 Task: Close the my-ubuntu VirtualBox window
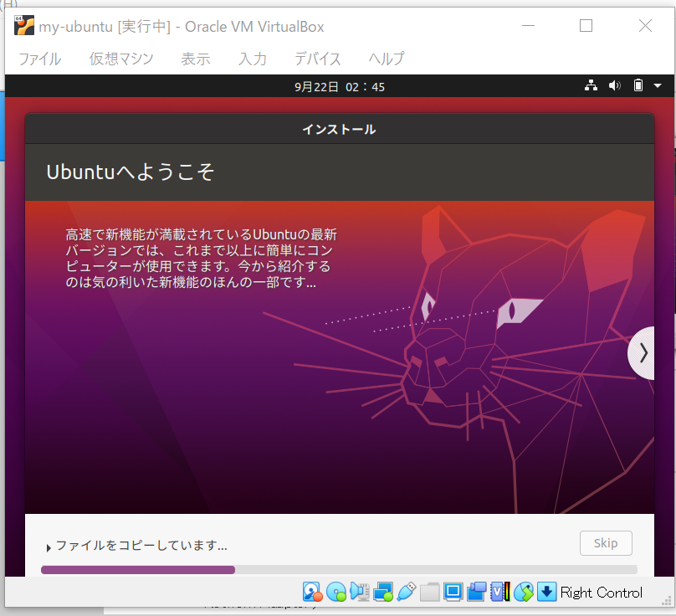(645, 25)
